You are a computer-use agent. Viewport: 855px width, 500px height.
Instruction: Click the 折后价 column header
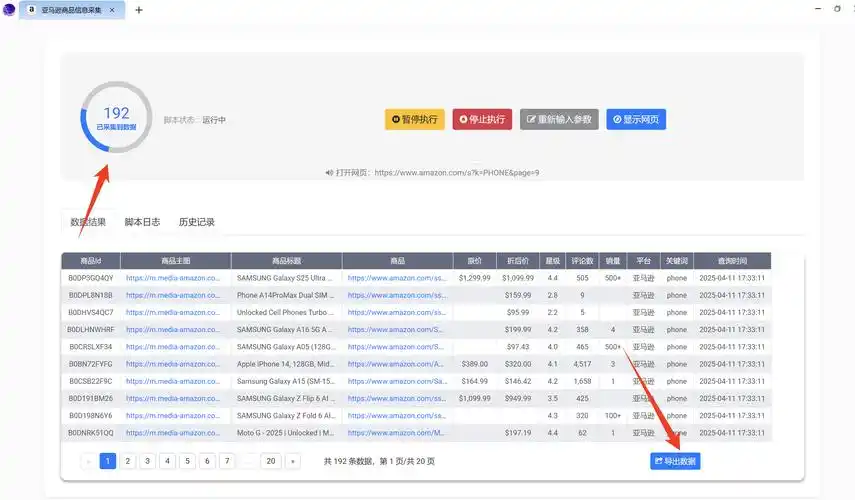[517, 261]
